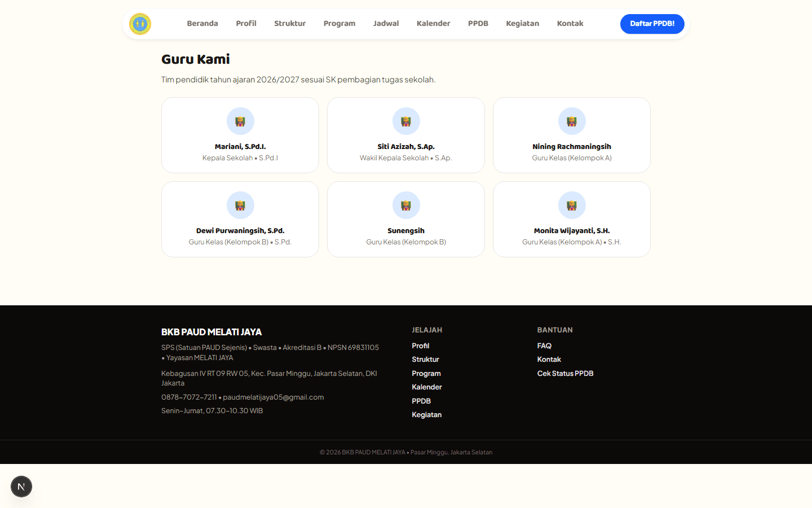The height and width of the screenshot is (508, 812).
Task: Follow the footer Kegiatan link
Action: [427, 415]
